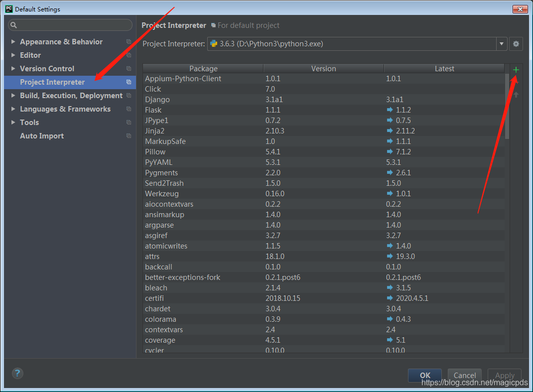Open the Editor settings category
Image resolution: width=533 pixels, height=392 pixels.
30,55
